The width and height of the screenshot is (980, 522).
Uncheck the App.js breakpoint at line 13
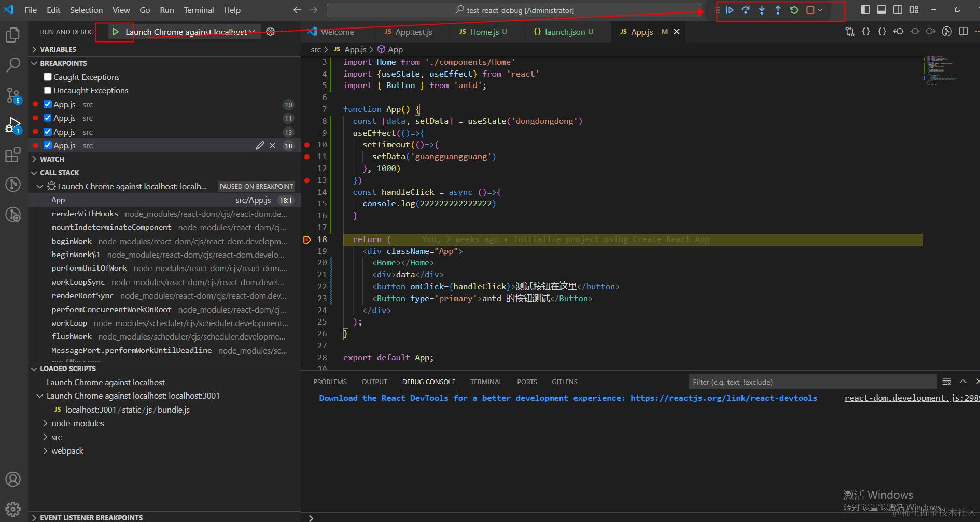pyautogui.click(x=48, y=132)
